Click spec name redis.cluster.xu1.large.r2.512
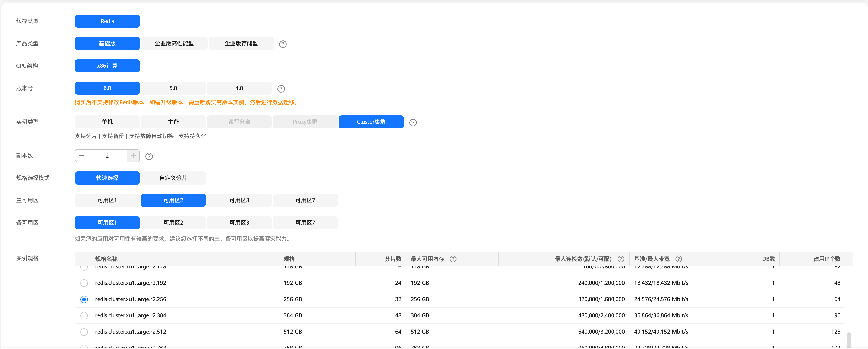 click(131, 332)
